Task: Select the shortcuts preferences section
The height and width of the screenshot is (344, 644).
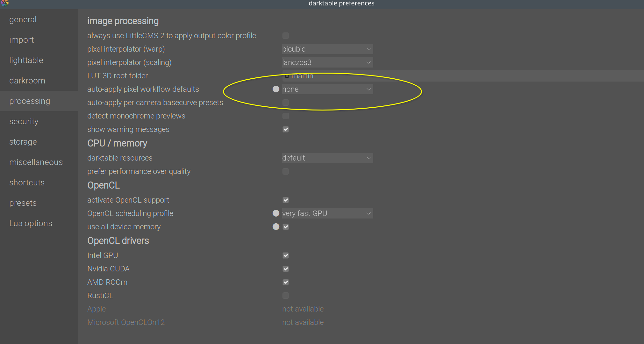Action: (x=27, y=183)
